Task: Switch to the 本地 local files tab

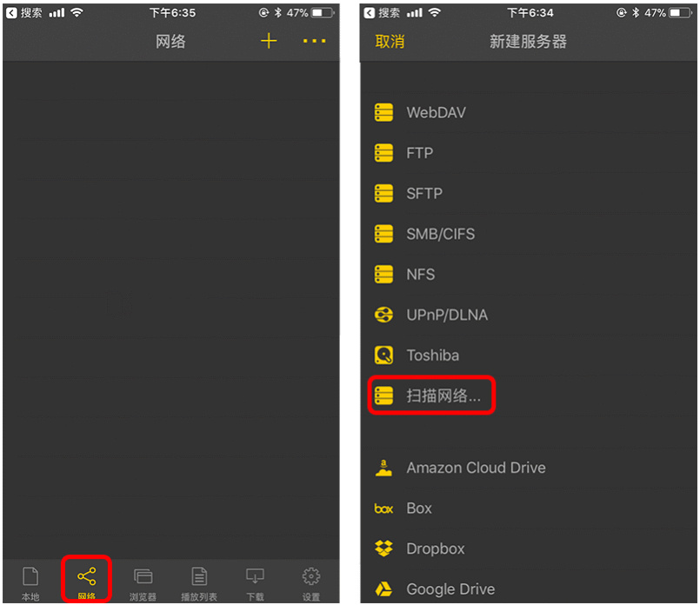Action: [x=30, y=583]
